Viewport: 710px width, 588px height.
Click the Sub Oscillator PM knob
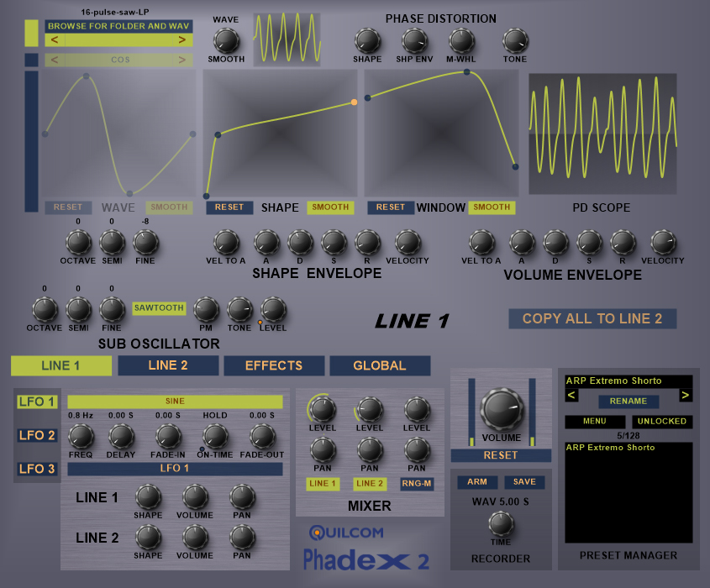tap(206, 310)
